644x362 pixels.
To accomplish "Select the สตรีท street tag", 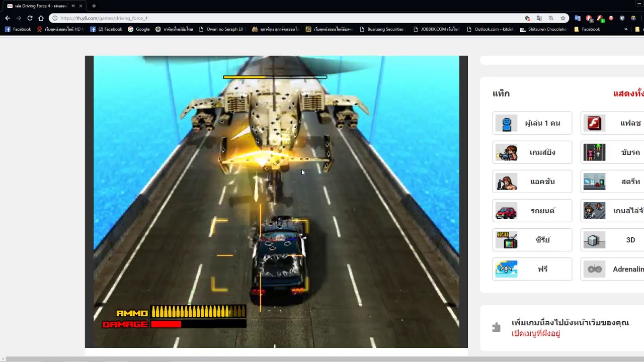I will 612,182.
